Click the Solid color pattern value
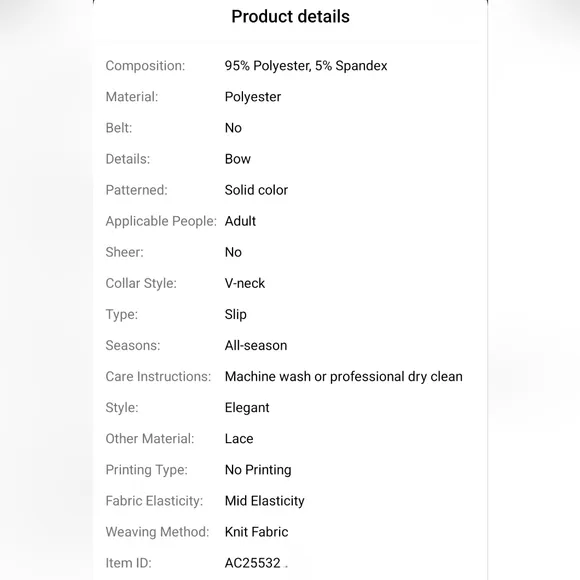 (x=256, y=190)
